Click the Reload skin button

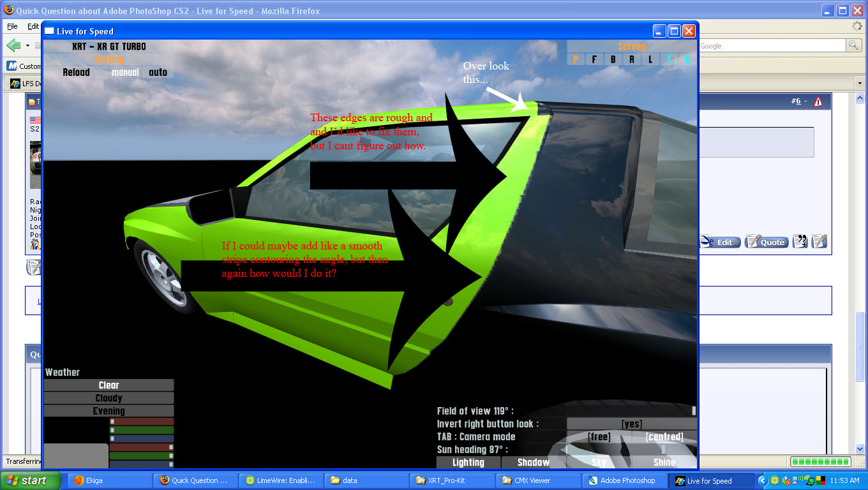(76, 72)
